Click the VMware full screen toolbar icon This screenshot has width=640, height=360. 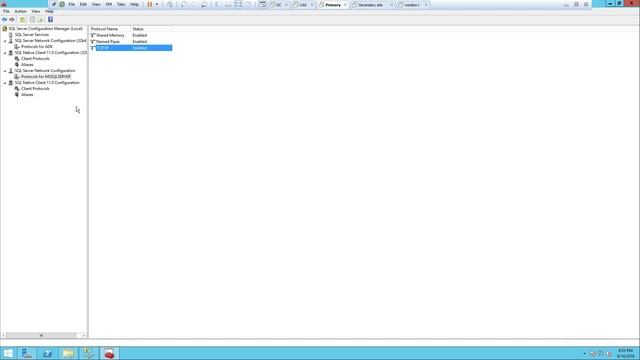pyautogui.click(x=238, y=4)
